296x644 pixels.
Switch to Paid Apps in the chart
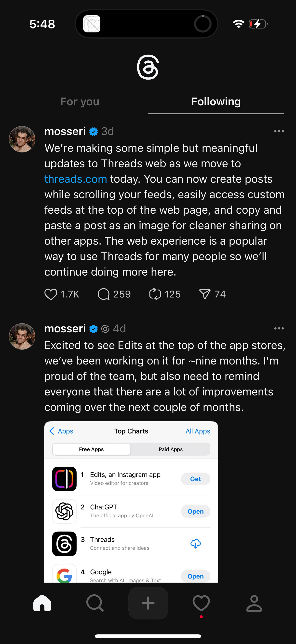tap(171, 449)
